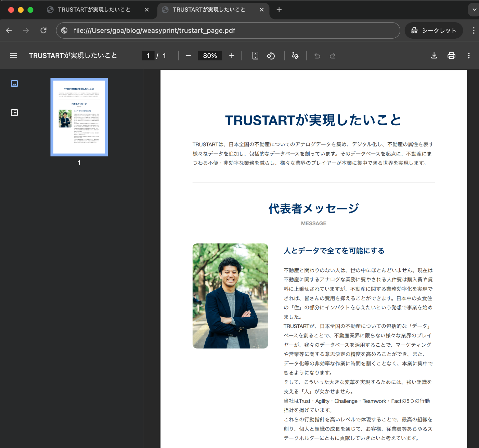
Task: Expand the tab search dropdown
Action: click(x=474, y=10)
